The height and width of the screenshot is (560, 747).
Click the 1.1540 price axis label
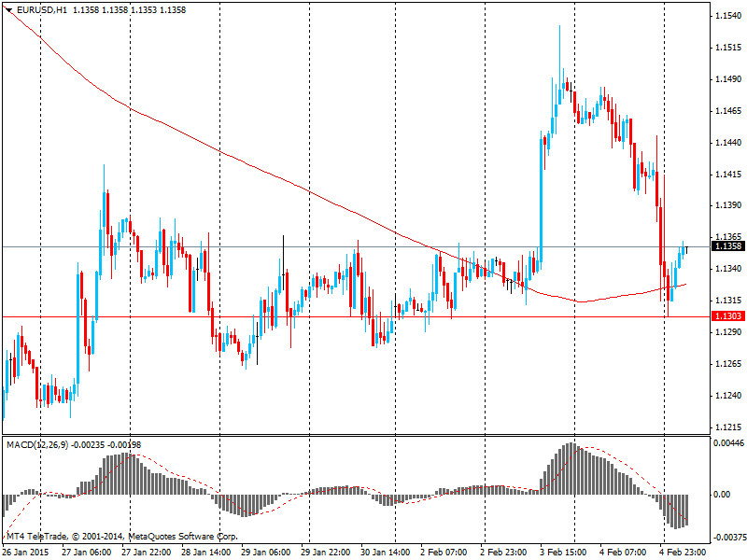pos(728,16)
